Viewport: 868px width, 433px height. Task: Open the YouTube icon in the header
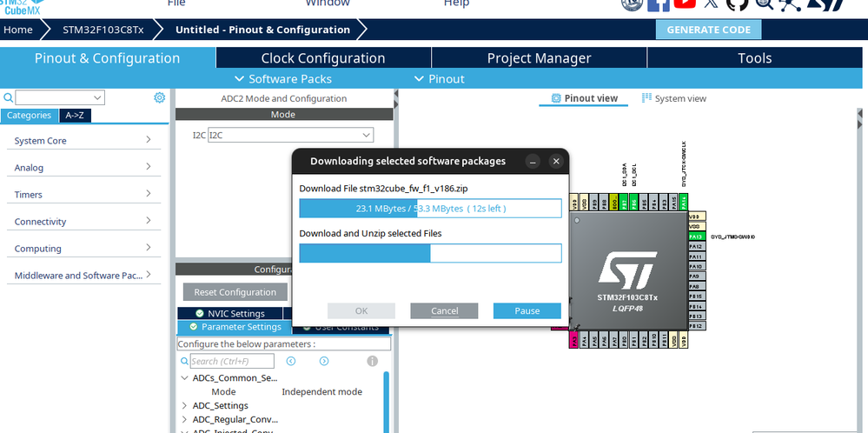tap(685, 3)
